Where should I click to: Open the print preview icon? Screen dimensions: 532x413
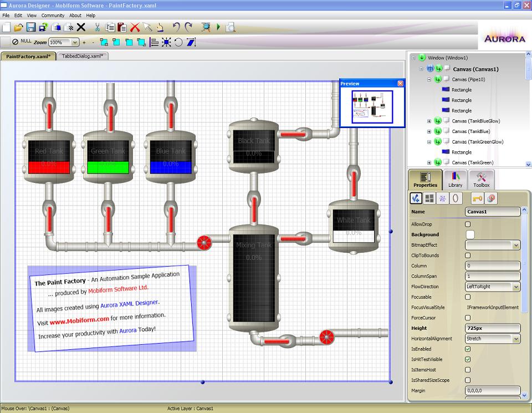pyautogui.click(x=231, y=27)
